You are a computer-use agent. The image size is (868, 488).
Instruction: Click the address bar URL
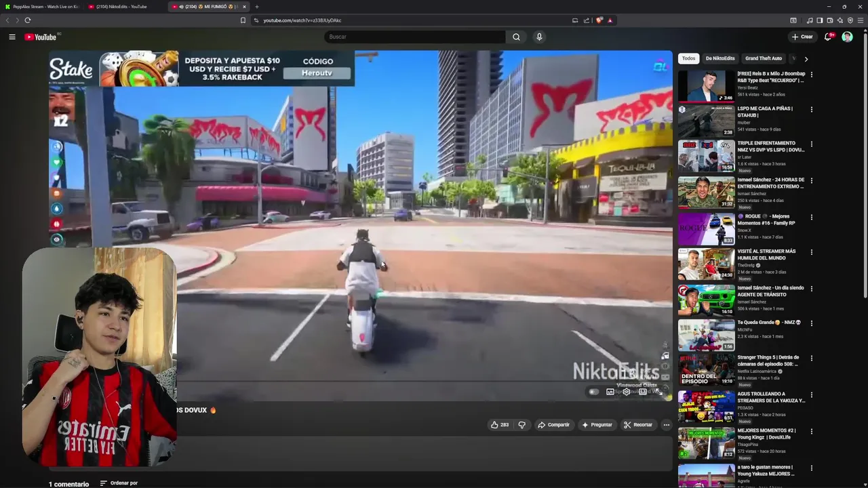coord(302,20)
